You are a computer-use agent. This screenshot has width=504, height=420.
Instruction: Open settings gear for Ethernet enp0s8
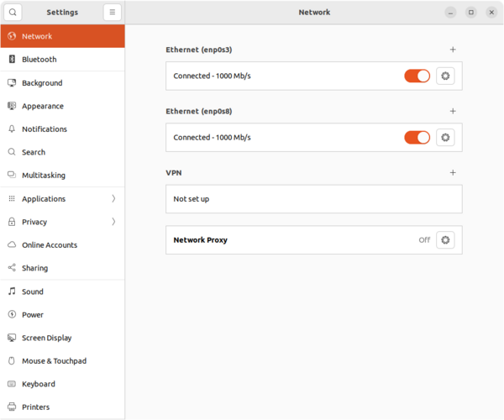tap(445, 138)
